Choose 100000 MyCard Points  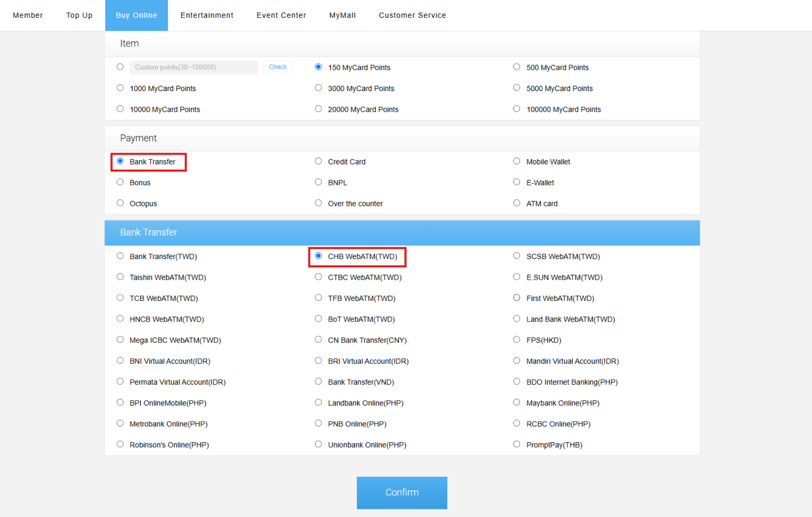(x=517, y=109)
